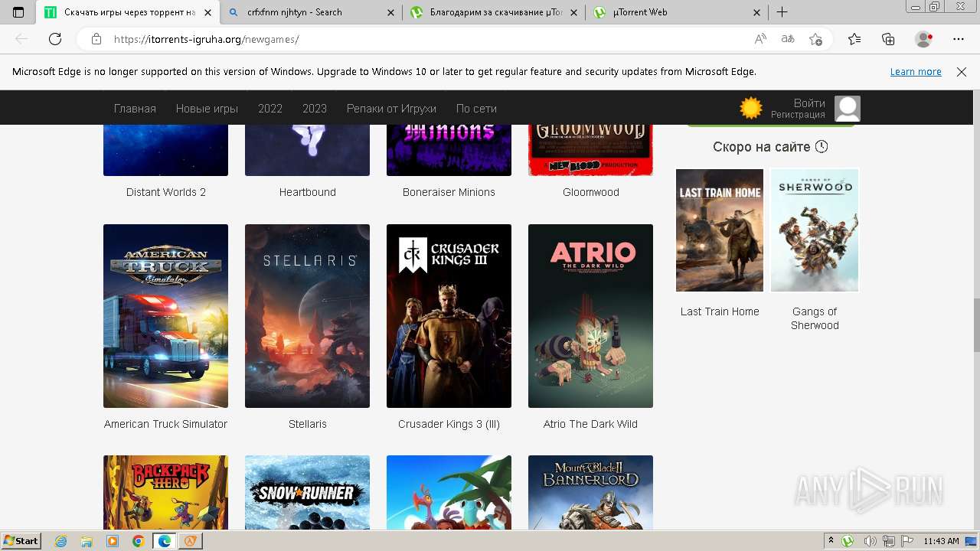Click the browser back arrow
The image size is (980, 551).
coord(21,39)
